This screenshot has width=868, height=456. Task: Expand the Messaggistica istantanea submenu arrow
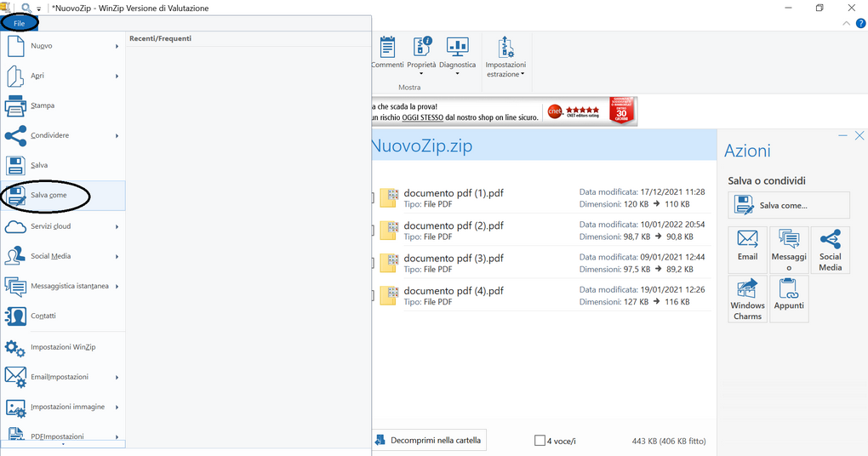coord(117,287)
